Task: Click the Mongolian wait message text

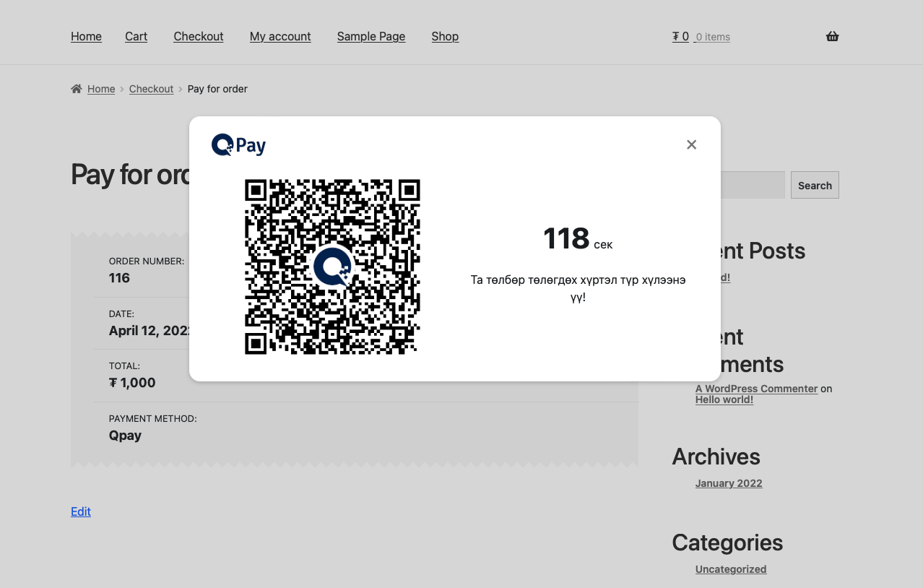Action: click(x=578, y=288)
